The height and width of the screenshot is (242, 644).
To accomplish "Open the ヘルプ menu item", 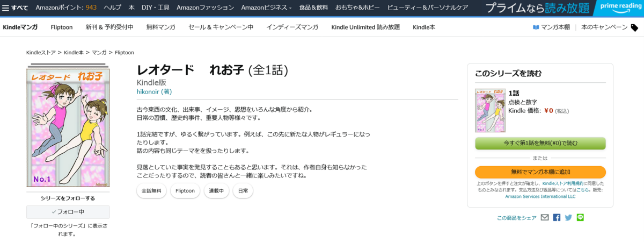I will tap(112, 8).
